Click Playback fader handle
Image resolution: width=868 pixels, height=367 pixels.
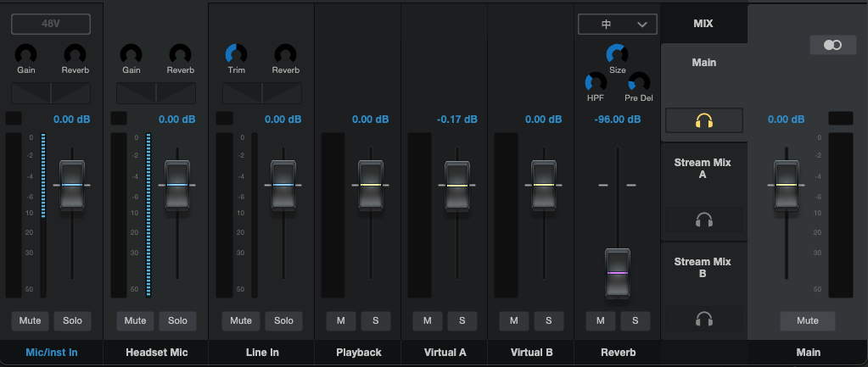point(370,185)
